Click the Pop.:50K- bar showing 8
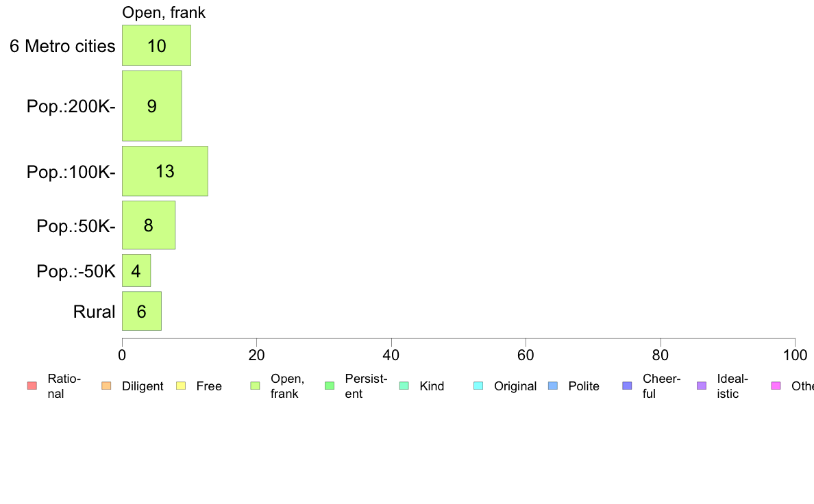This screenshot has height=504, width=814. (x=149, y=225)
